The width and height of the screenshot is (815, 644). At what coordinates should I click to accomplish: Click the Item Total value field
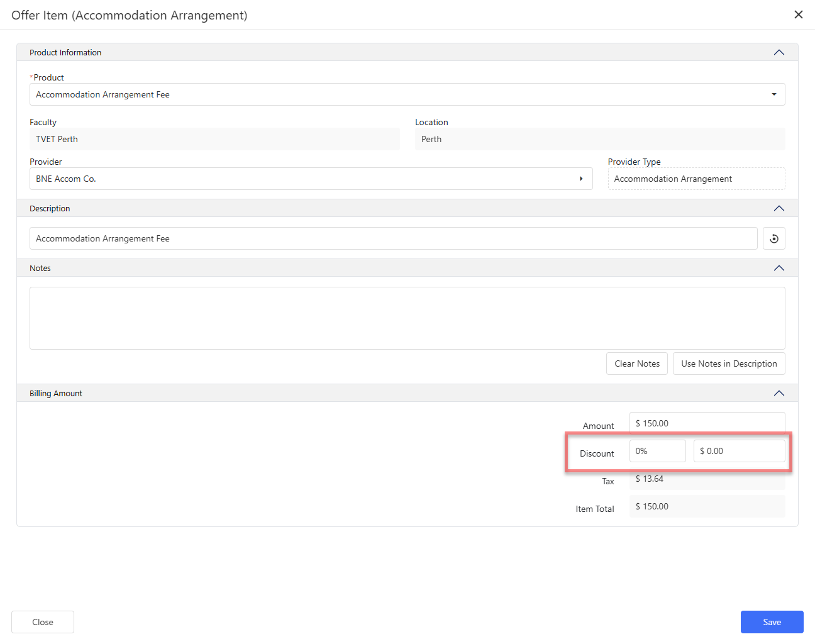[707, 506]
